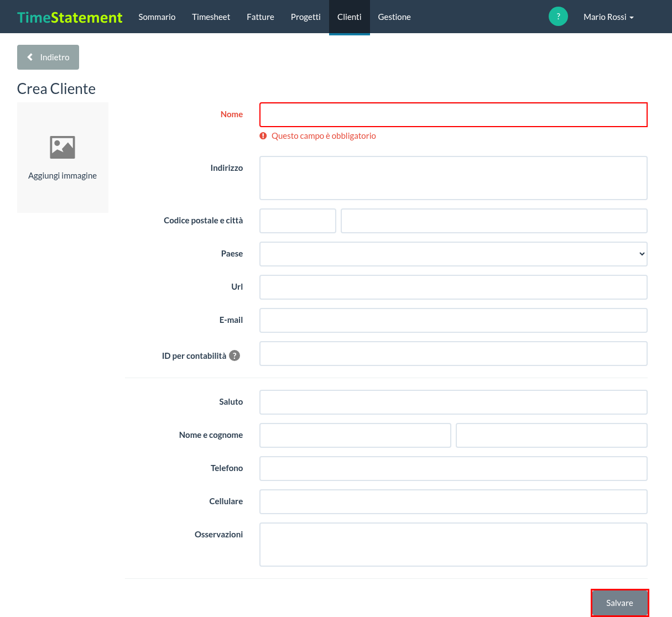The height and width of the screenshot is (617, 672).
Task: Click the Crea Cliente page heading
Action: pos(56,89)
